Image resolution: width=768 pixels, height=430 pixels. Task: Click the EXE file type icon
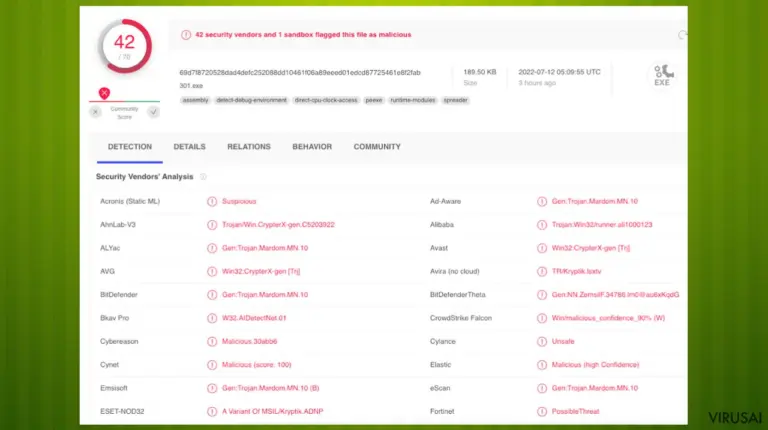click(662, 75)
